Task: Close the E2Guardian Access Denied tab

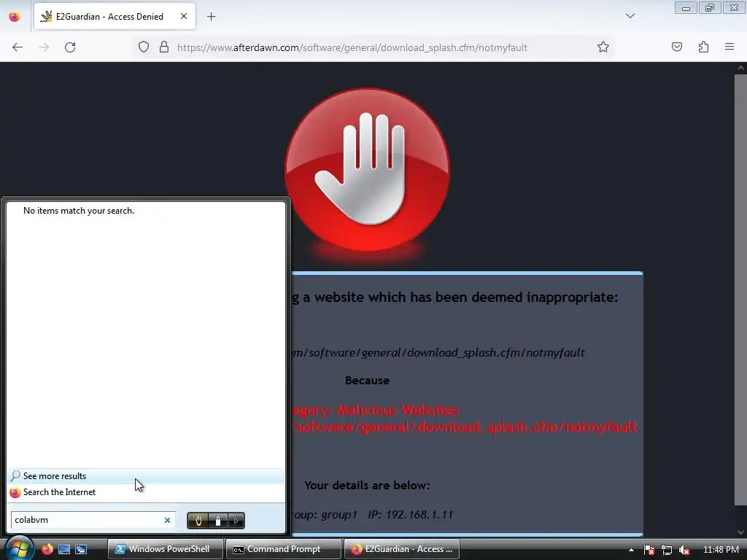Action: point(184,16)
